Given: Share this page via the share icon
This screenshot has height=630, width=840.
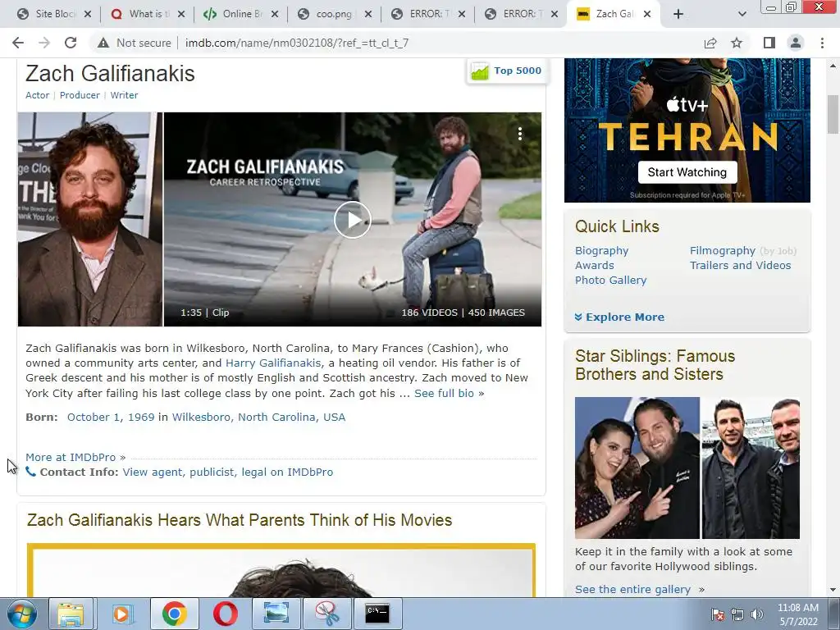Looking at the screenshot, I should (x=710, y=43).
